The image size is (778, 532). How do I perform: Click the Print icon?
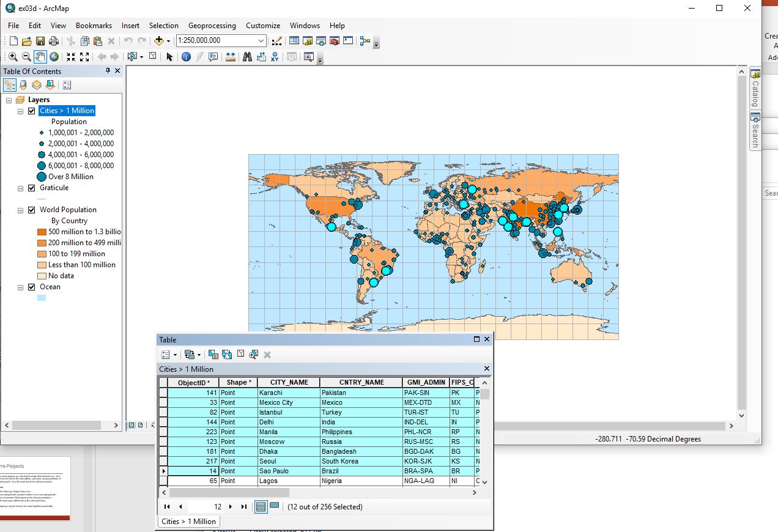point(53,41)
